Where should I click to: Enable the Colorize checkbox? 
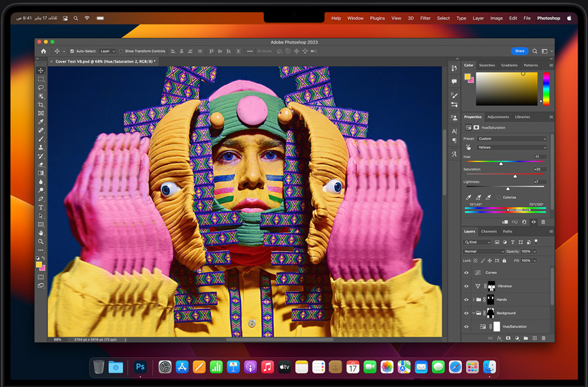point(499,198)
